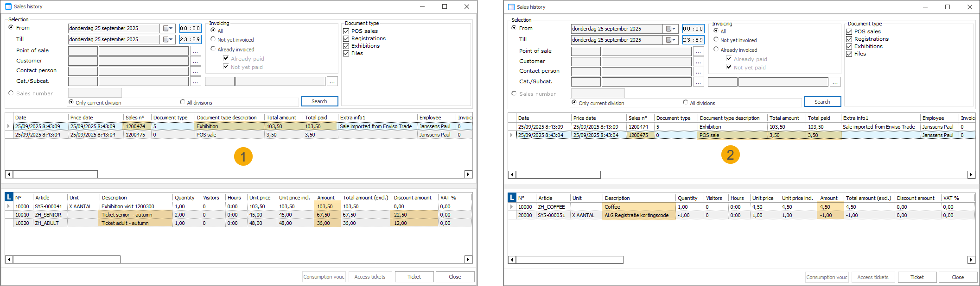Open From date calendar dropdown in left window
The height and width of the screenshot is (286, 980).
(x=168, y=28)
